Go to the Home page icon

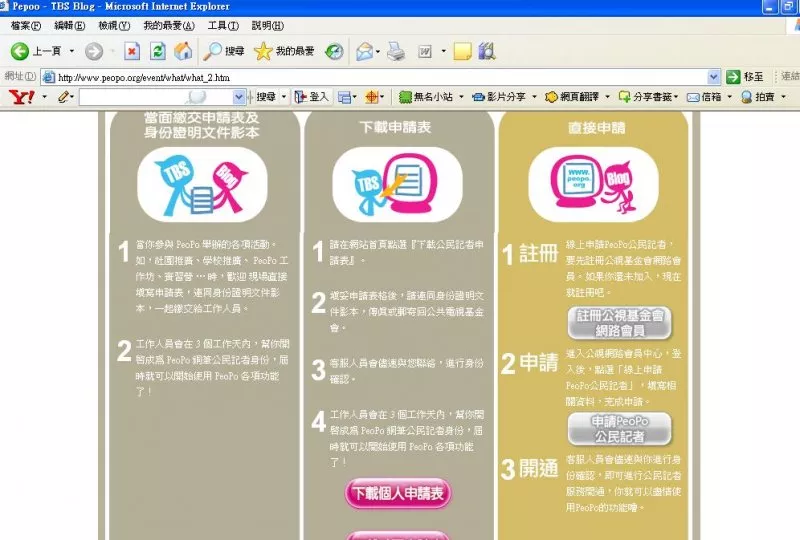pos(183,51)
